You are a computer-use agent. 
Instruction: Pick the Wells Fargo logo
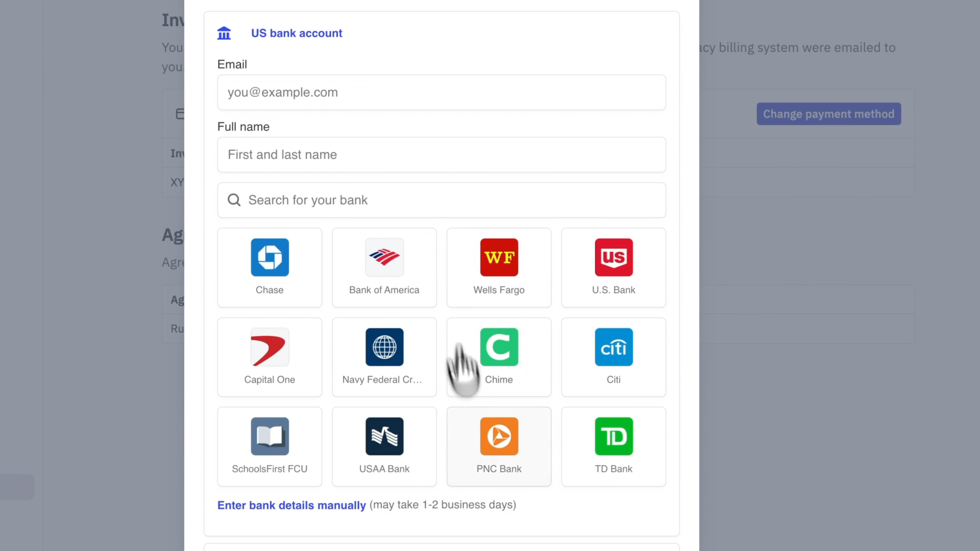click(499, 257)
